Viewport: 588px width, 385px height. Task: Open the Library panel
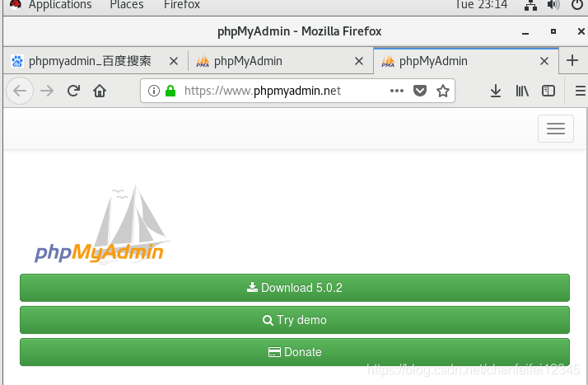[x=522, y=91]
